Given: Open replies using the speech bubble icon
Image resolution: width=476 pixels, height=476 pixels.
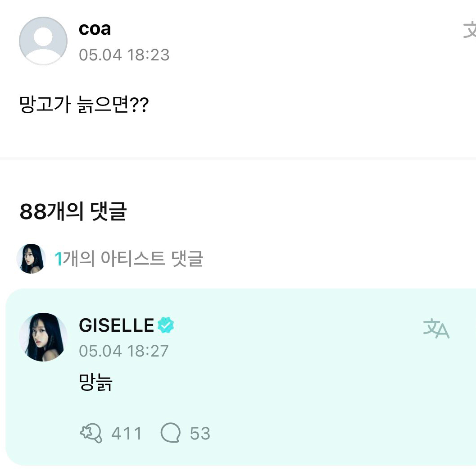Looking at the screenshot, I should (x=171, y=433).
